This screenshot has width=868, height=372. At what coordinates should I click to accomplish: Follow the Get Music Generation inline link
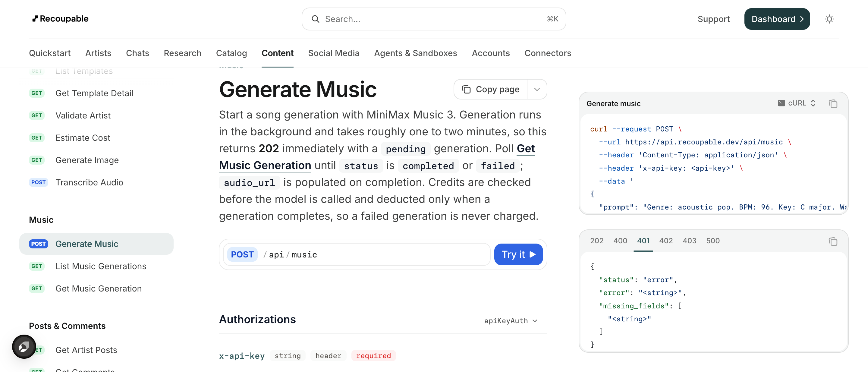tap(265, 166)
